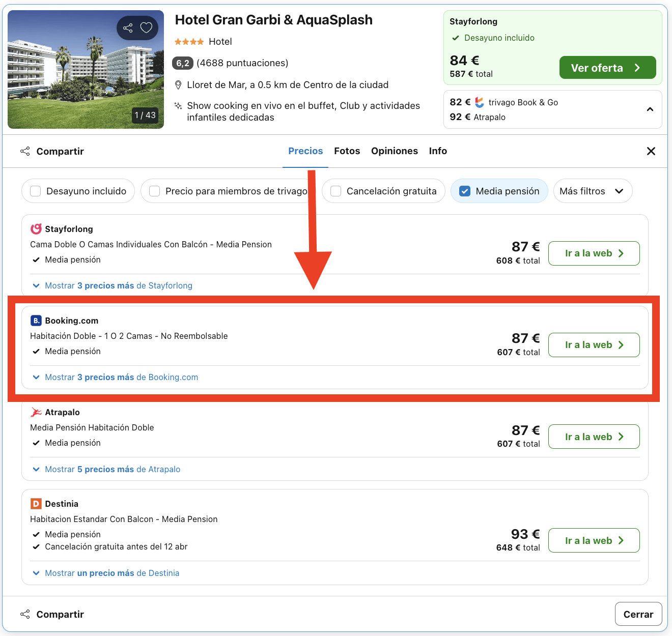Click the Atrapalo logo icon

[x=36, y=412]
